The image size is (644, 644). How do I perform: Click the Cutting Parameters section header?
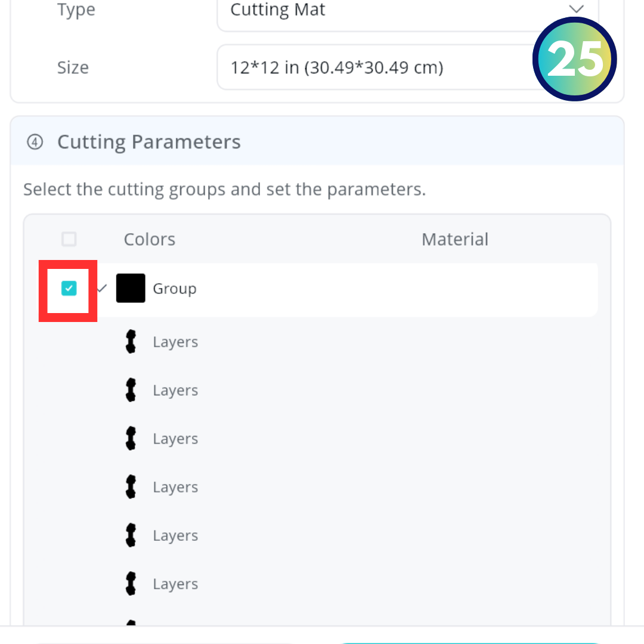click(149, 142)
